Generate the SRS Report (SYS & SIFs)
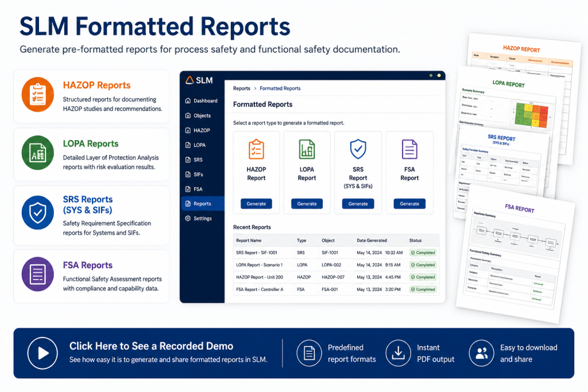The height and width of the screenshot is (392, 588). (x=358, y=204)
